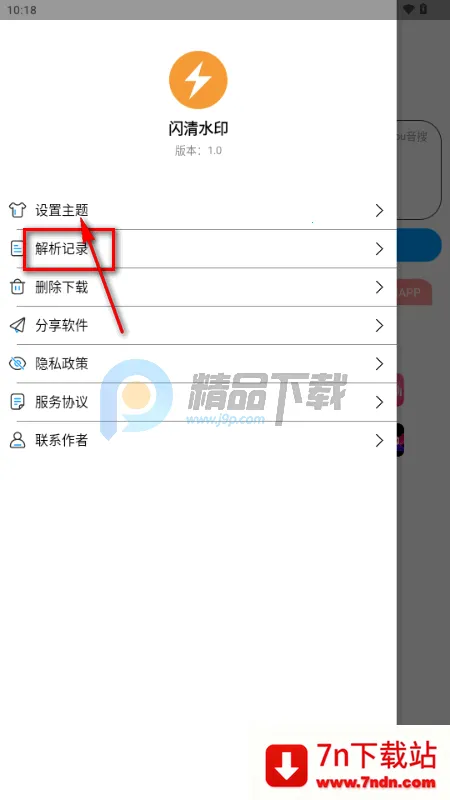Click the service agreement note icon

coord(17,402)
